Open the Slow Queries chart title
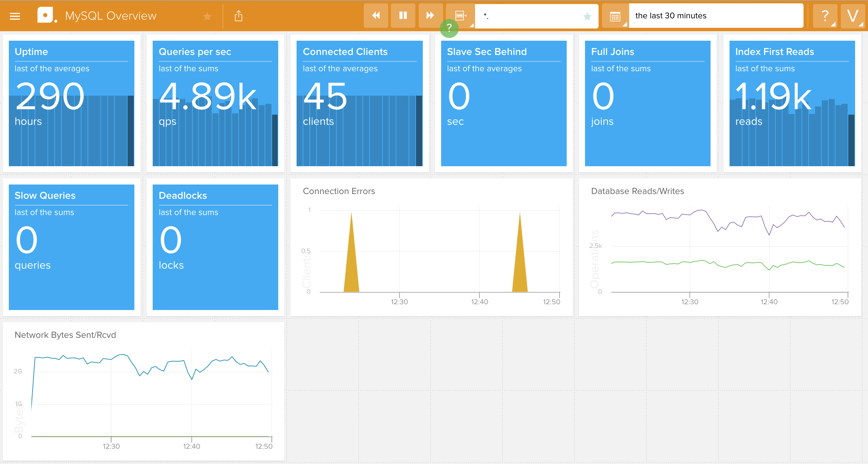Screen dimensions: 868x464 [x=45, y=195]
